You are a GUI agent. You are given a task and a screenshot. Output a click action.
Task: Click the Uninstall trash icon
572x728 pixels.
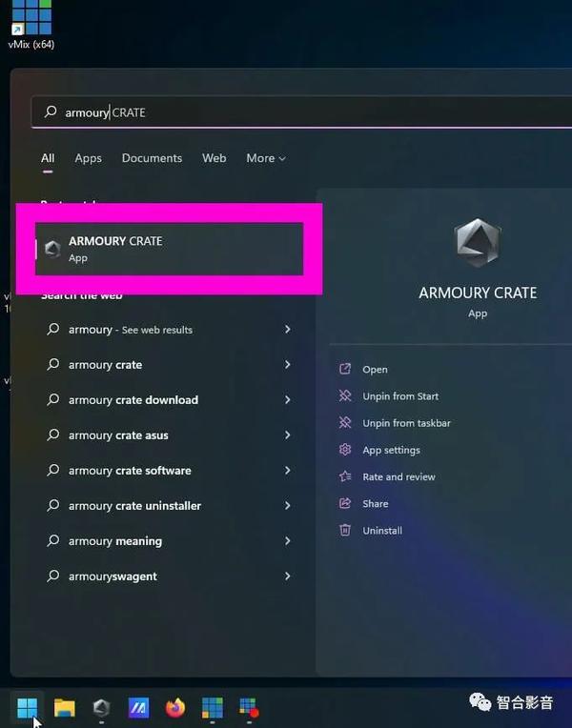345,530
